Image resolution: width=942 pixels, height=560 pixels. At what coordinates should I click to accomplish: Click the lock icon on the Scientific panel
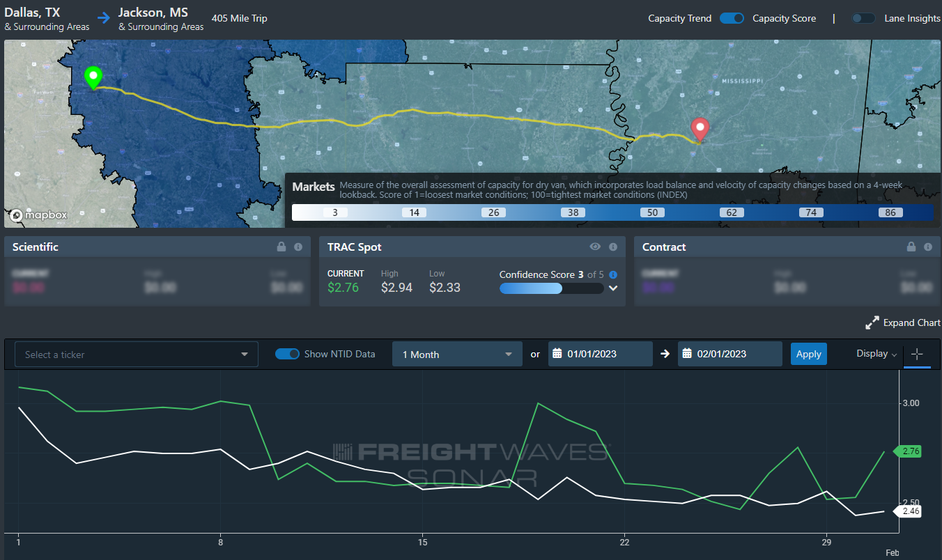click(x=281, y=247)
